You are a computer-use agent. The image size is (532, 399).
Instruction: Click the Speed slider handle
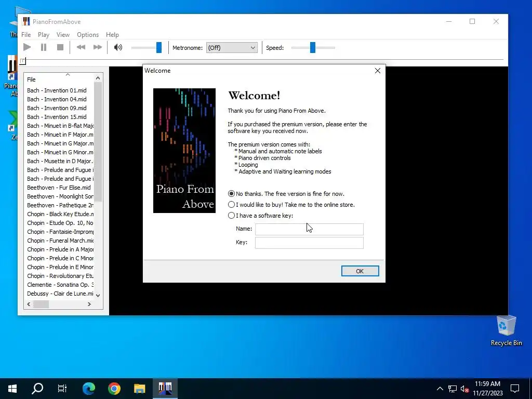pyautogui.click(x=313, y=47)
